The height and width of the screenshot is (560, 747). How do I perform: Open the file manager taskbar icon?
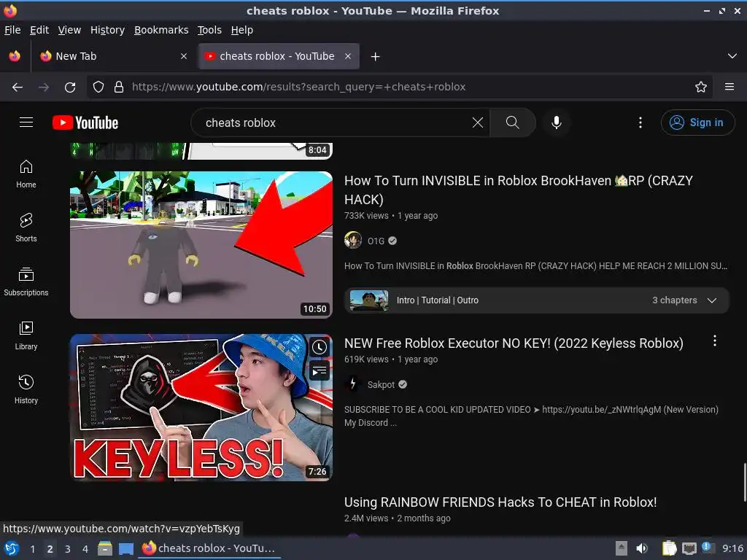pyautogui.click(x=105, y=548)
